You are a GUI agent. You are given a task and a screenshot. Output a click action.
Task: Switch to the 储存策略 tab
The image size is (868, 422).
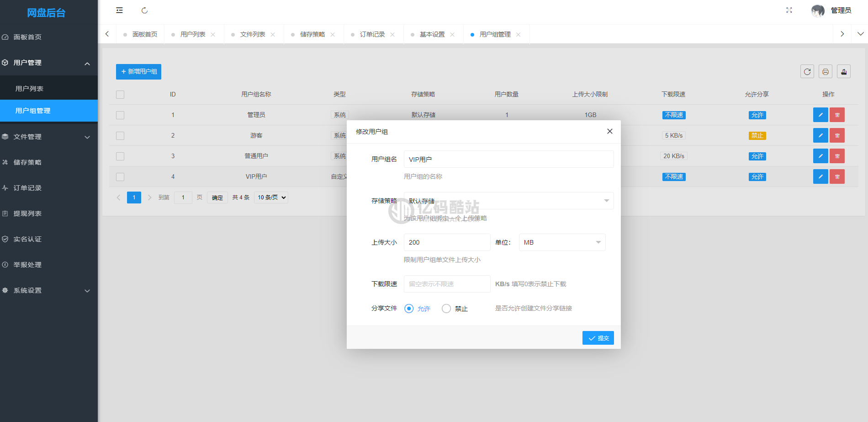point(312,34)
